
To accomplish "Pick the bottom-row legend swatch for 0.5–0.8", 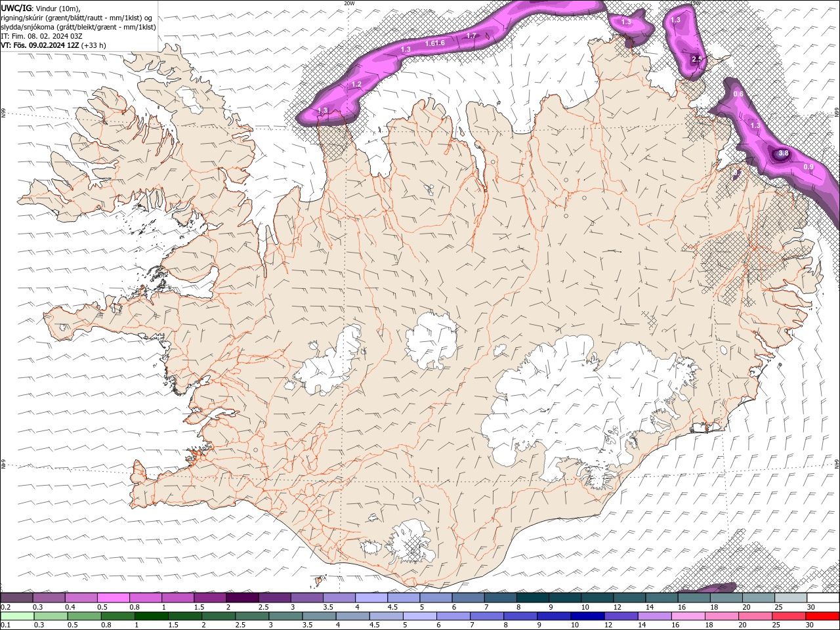I will tap(85, 616).
